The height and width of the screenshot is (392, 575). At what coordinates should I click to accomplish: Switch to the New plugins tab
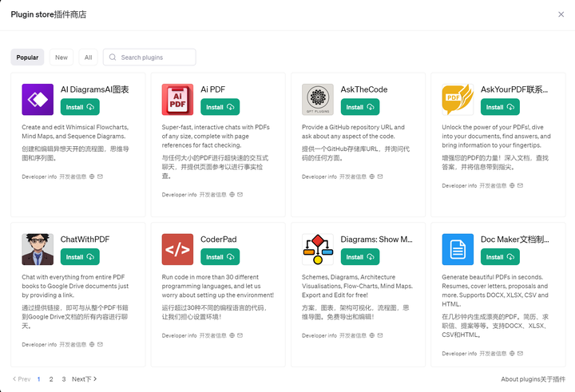[x=61, y=57]
